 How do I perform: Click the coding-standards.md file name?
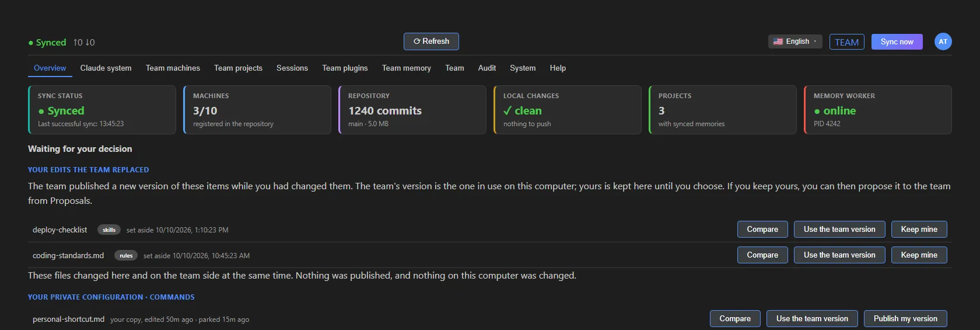[68, 256]
